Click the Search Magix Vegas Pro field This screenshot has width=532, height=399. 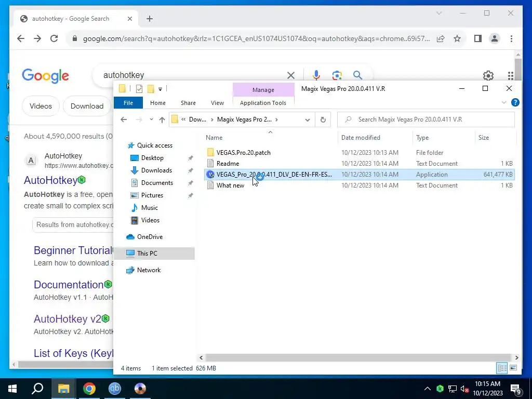point(426,119)
